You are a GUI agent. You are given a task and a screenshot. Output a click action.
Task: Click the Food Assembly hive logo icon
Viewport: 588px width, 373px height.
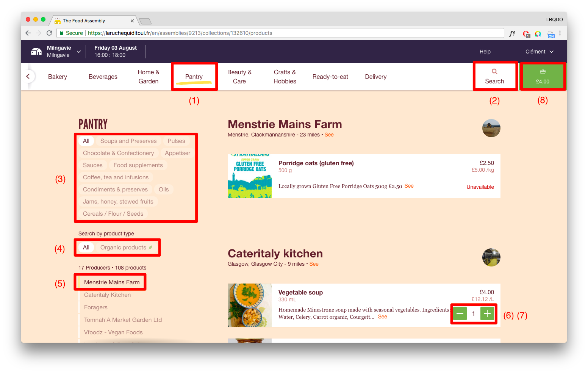click(x=36, y=52)
